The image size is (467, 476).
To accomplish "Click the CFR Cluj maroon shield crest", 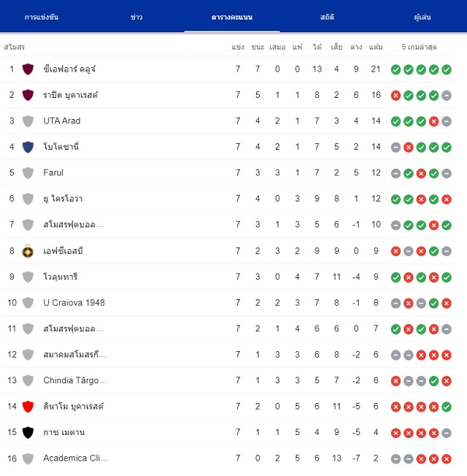I will coord(28,69).
